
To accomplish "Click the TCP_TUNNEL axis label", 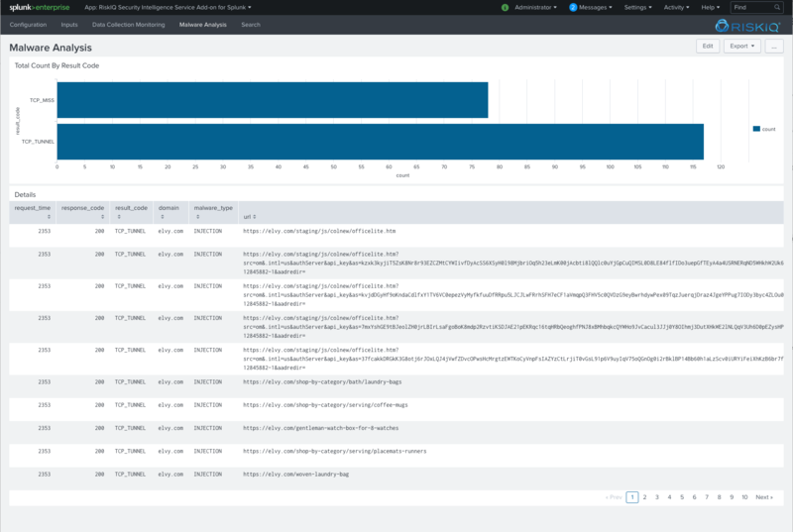I will (x=38, y=142).
